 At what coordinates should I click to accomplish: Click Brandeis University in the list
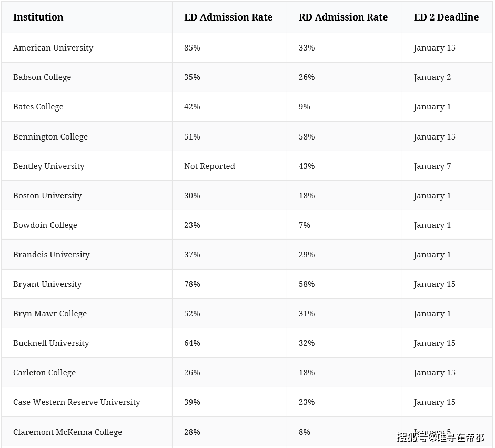[x=52, y=255]
